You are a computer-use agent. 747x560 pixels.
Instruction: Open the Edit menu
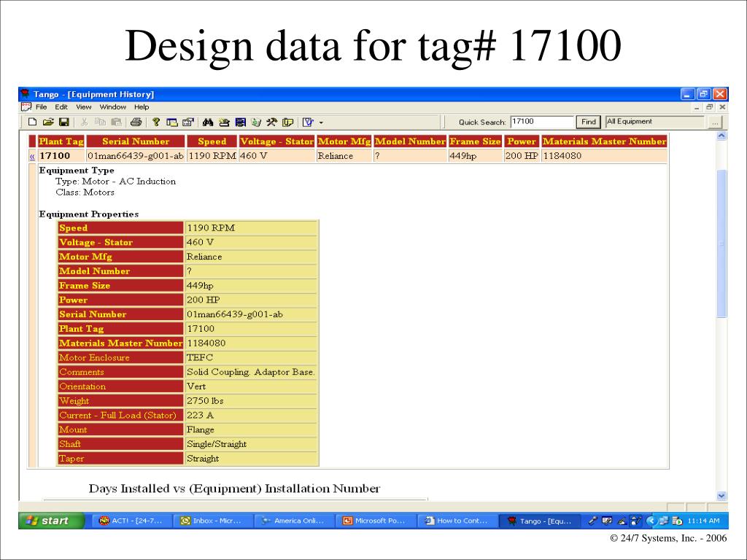point(61,106)
